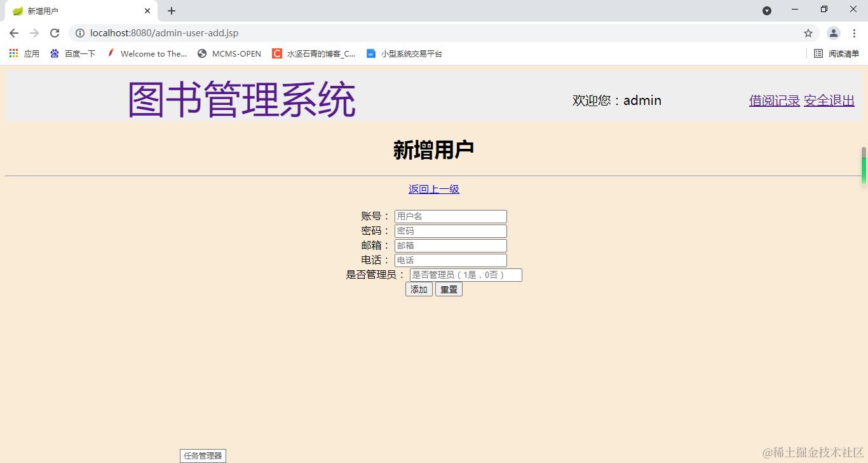Viewport: 868px width, 463px height.
Task: Click the 添加 button to add user
Action: pyautogui.click(x=418, y=289)
